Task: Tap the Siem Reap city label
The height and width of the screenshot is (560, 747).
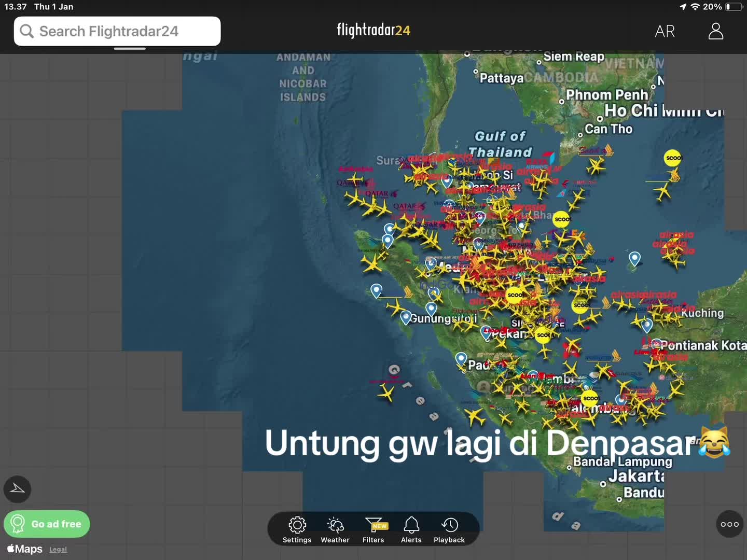Action: point(574,57)
